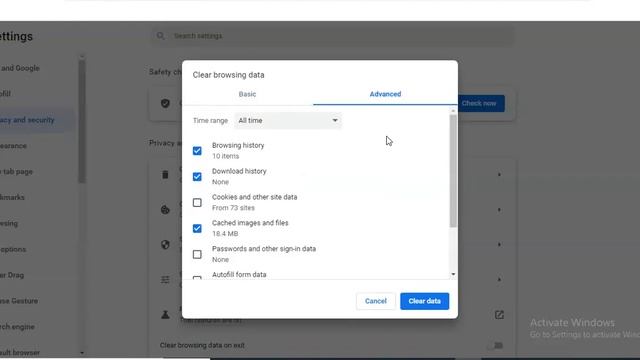Select the Advanced tab

pyautogui.click(x=385, y=94)
